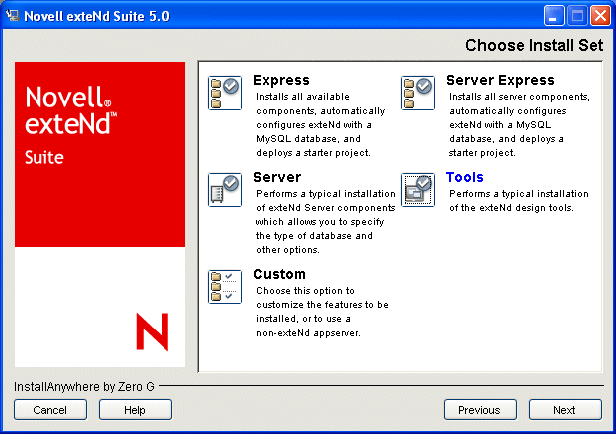The height and width of the screenshot is (434, 616).
Task: Go back with the Previous button
Action: pos(480,410)
